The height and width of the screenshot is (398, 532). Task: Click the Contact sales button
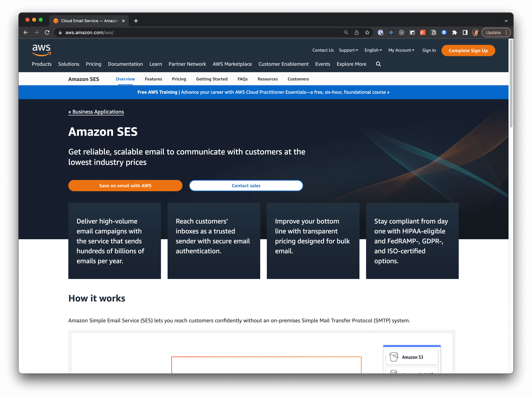(246, 186)
